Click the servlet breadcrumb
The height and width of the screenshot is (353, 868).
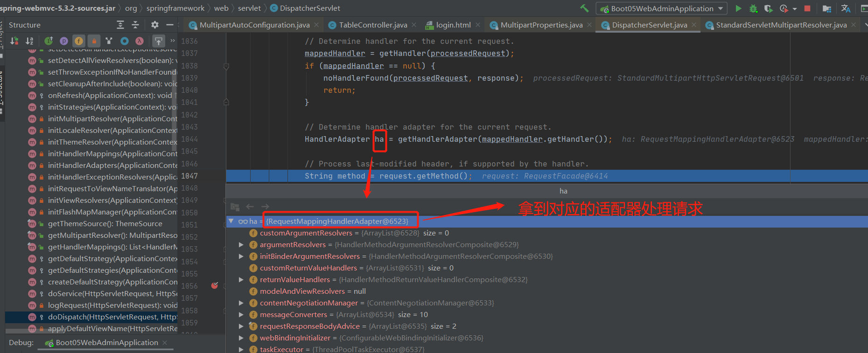click(x=249, y=8)
